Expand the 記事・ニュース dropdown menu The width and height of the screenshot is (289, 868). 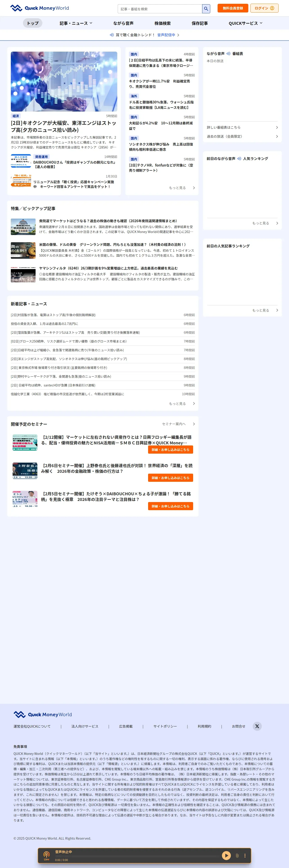coord(76,23)
